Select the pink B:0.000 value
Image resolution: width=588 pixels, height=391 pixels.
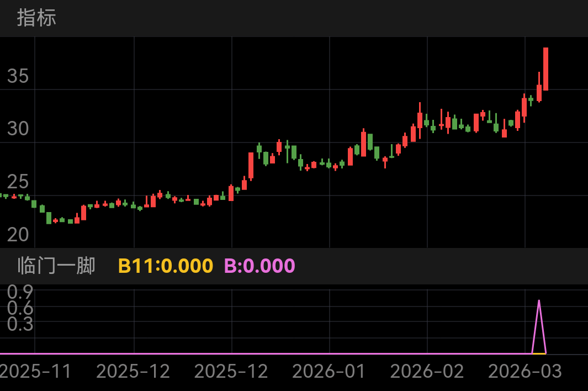[x=259, y=266]
